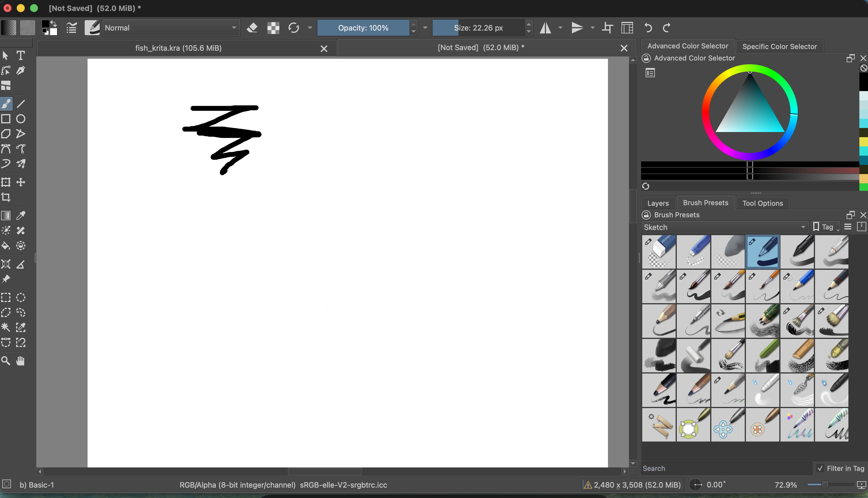Viewport: 868px width, 498px height.
Task: Expand the horizontal mirror options arrow
Action: pos(560,28)
